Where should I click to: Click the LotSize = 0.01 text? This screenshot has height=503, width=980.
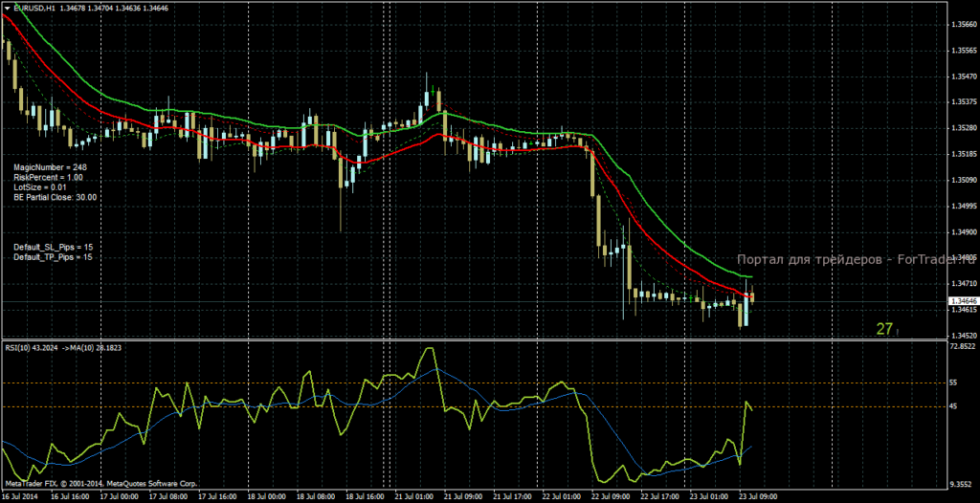click(41, 187)
